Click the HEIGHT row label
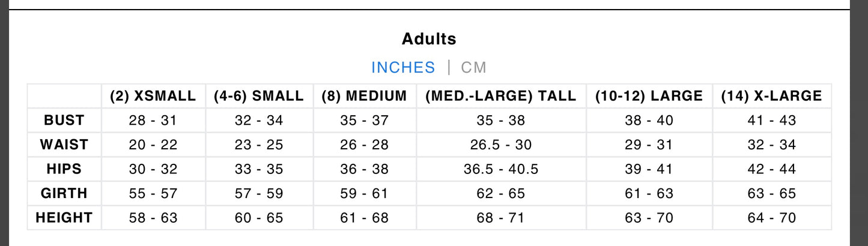This screenshot has width=868, height=246. coord(64,217)
